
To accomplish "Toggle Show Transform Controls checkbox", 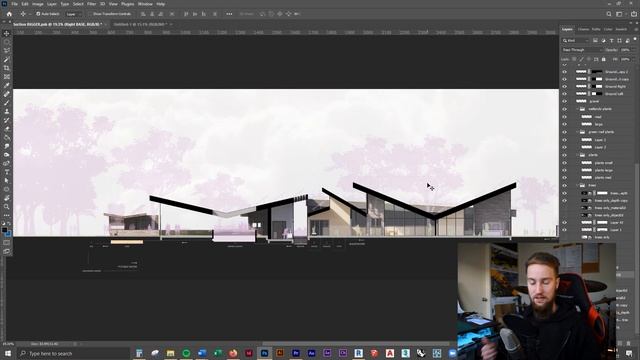I will coord(91,14).
